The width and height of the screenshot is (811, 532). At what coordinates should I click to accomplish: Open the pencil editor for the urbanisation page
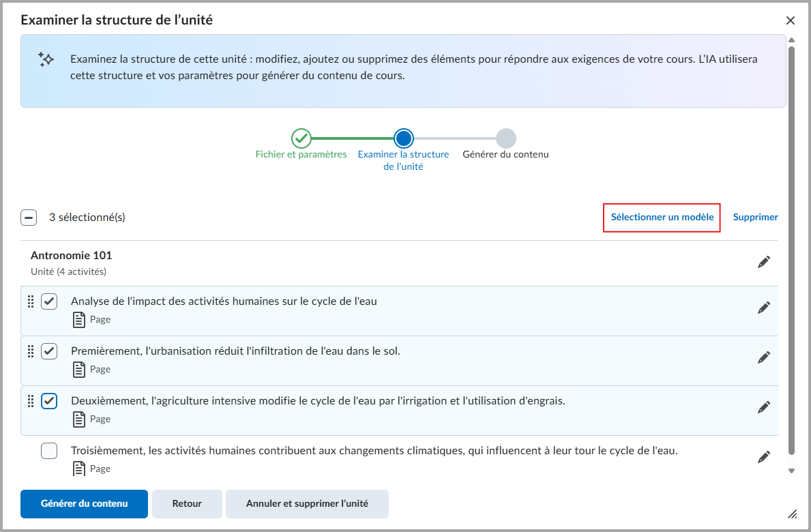764,357
